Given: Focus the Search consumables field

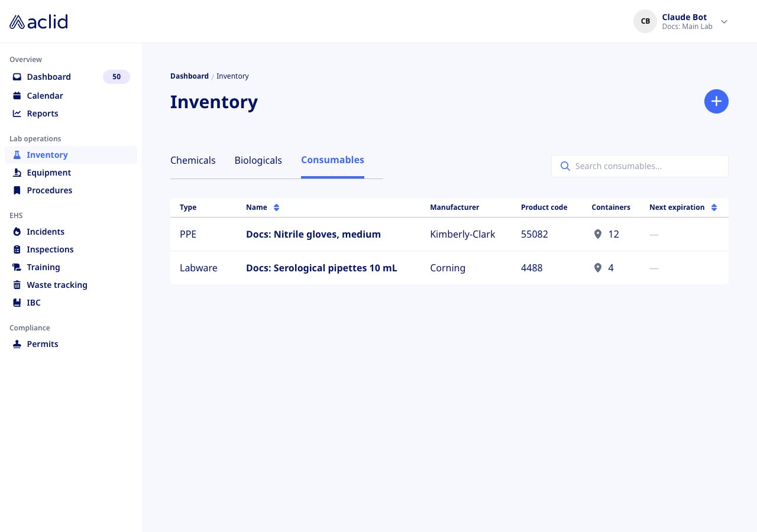Looking at the screenshot, I should [640, 166].
